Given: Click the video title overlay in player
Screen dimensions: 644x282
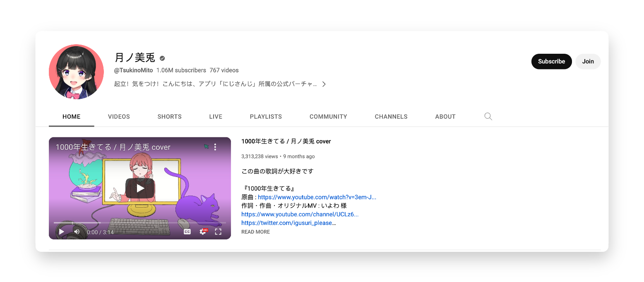Looking at the screenshot, I should 113,147.
